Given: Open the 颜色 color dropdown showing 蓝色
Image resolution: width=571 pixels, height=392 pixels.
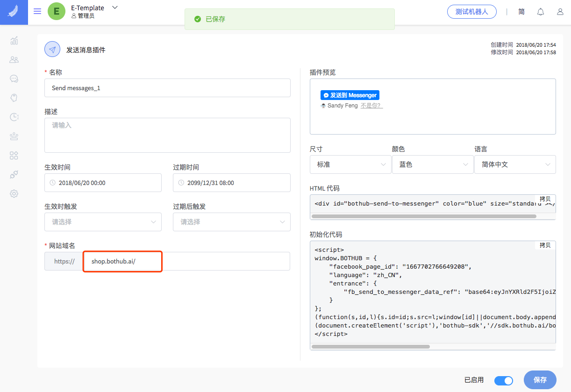Looking at the screenshot, I should coord(433,164).
